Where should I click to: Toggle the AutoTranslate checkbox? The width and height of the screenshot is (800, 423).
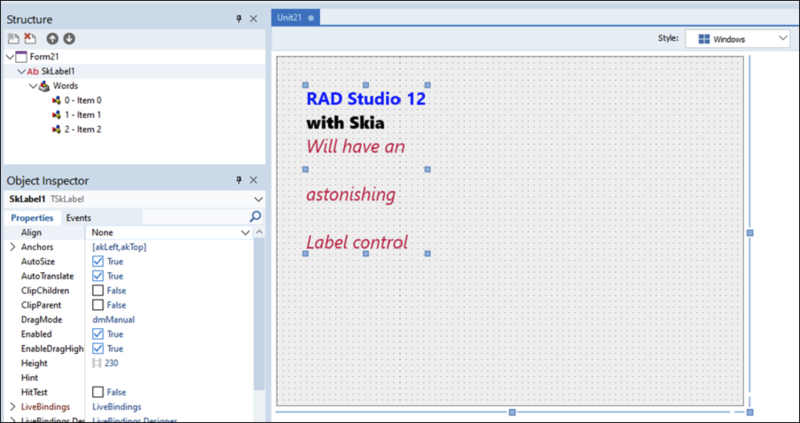pyautogui.click(x=97, y=276)
